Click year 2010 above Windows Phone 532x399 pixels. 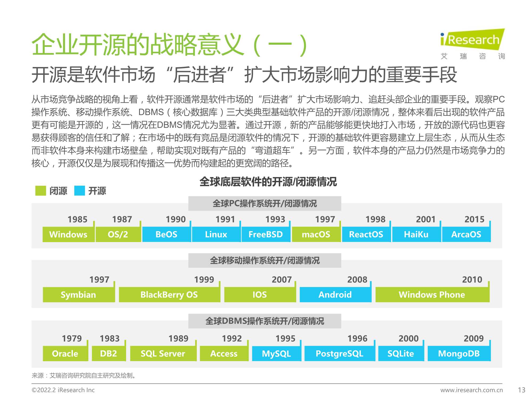472,280
